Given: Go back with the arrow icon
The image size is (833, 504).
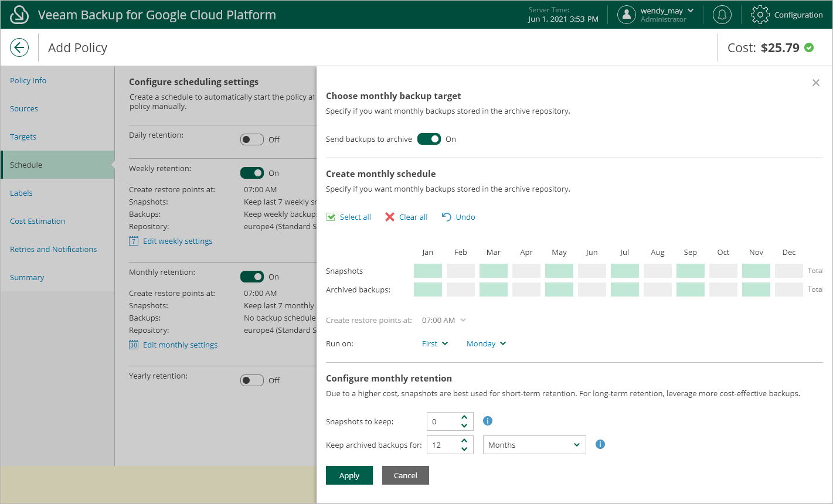Looking at the screenshot, I should point(19,47).
